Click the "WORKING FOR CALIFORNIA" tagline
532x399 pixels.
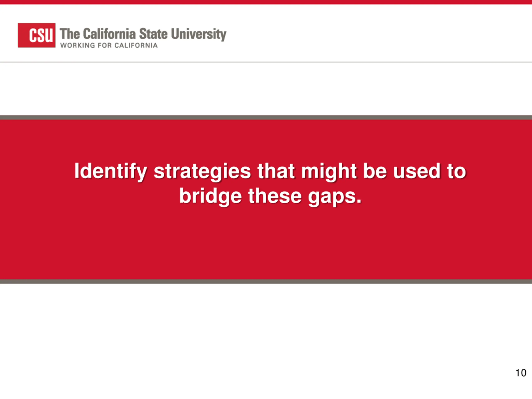click(x=109, y=45)
